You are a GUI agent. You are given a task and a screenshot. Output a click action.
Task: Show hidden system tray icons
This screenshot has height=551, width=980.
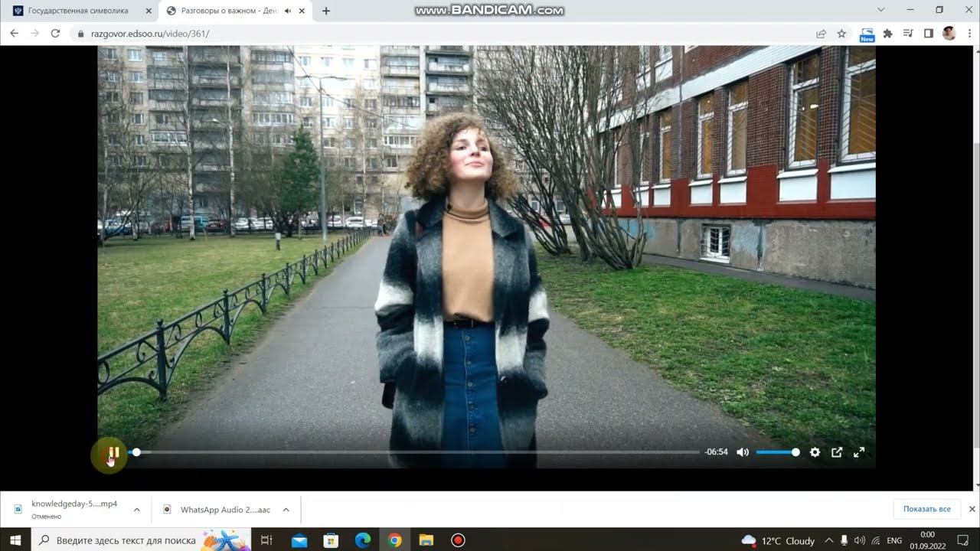click(829, 540)
